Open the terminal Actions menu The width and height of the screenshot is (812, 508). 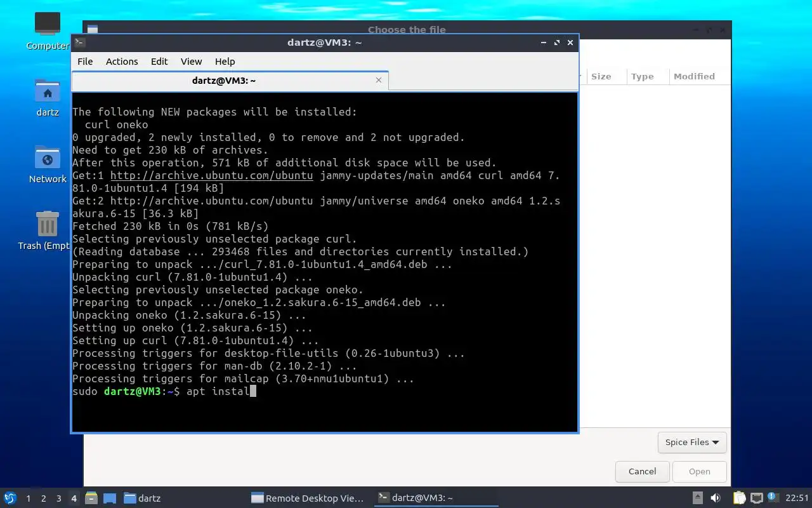click(x=122, y=62)
